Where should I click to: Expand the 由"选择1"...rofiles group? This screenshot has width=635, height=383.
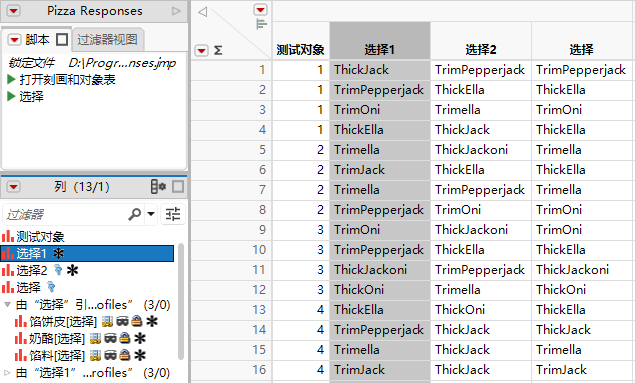click(7, 372)
